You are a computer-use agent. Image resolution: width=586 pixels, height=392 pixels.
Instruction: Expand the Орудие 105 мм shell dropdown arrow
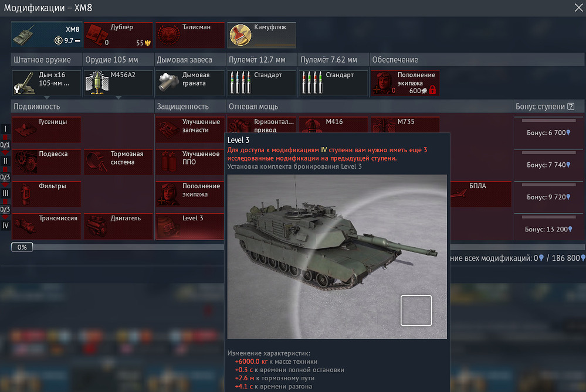[x=118, y=97]
